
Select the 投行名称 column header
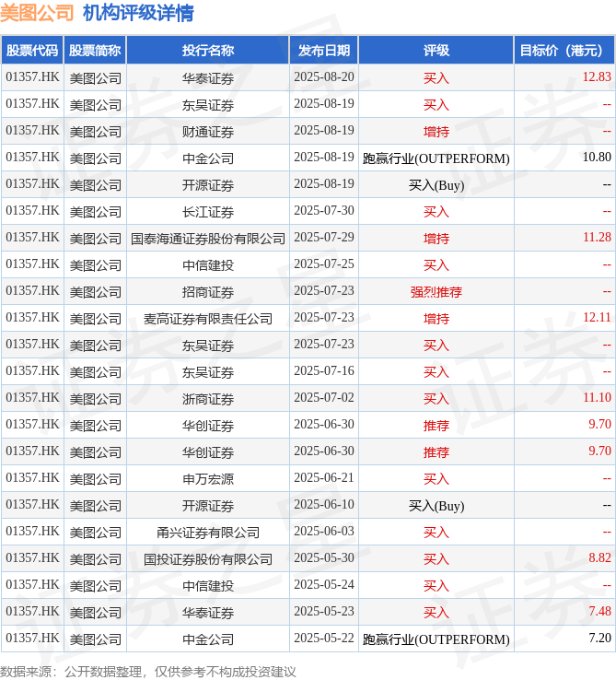(208, 51)
